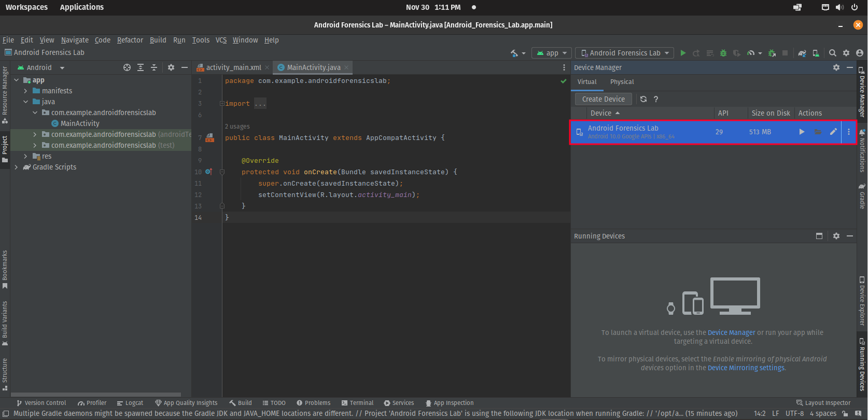Collapse the java folder
Viewport: 868px width, 420px height.
(x=26, y=102)
